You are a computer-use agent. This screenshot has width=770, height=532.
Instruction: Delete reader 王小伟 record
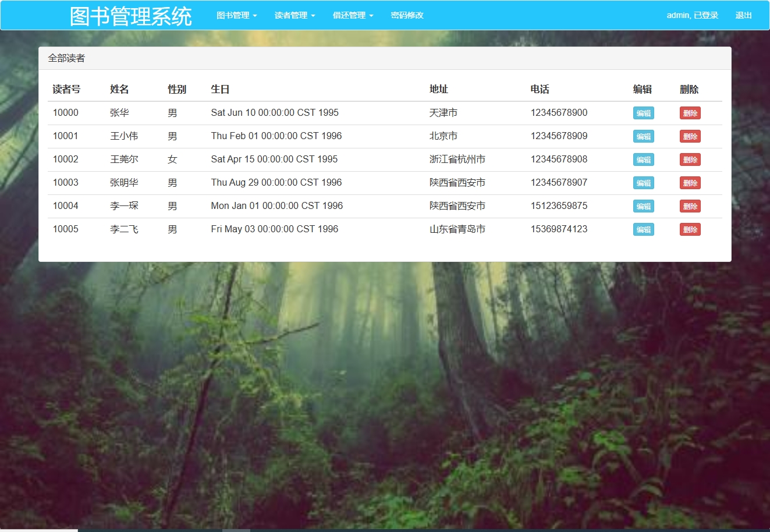pyautogui.click(x=690, y=136)
